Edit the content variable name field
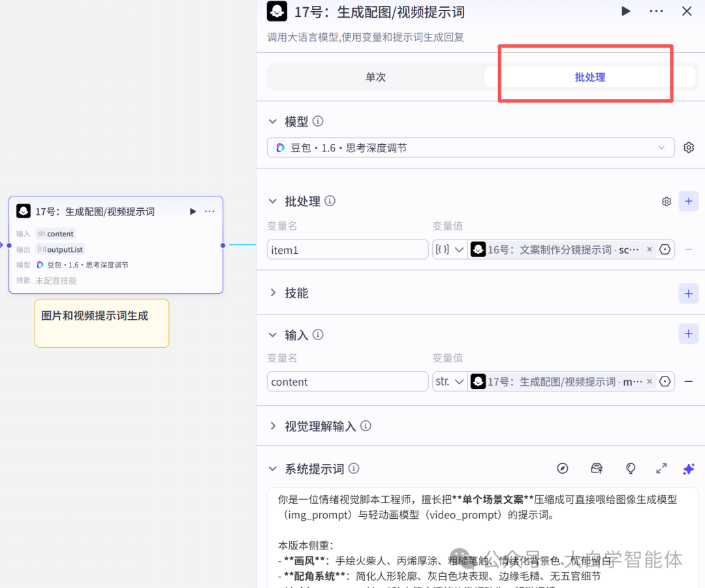This screenshot has width=705, height=588. [347, 382]
